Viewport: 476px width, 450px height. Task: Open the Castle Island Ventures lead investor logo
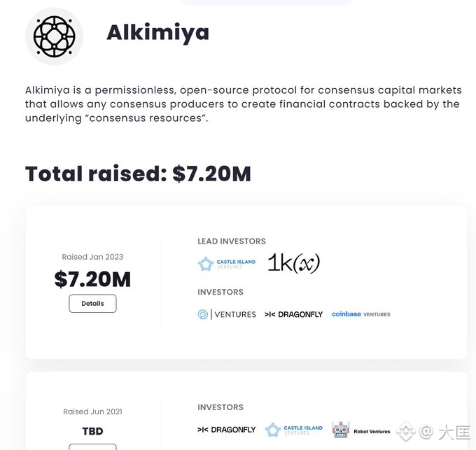pos(227,264)
